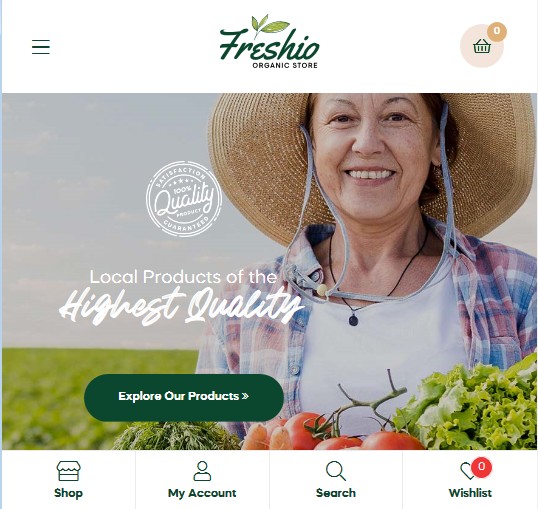Image resolution: width=538 pixels, height=509 pixels.
Task: Click the red Wishlist count badge
Action: click(x=481, y=467)
